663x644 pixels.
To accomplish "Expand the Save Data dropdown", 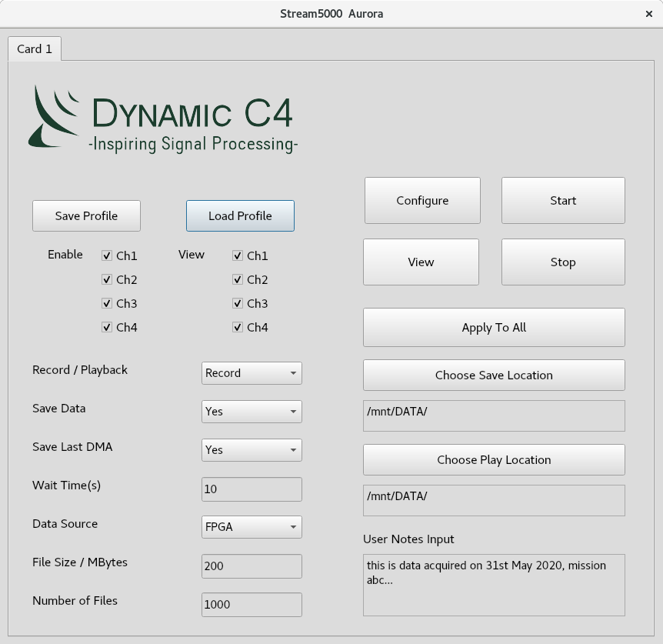I will [x=252, y=412].
